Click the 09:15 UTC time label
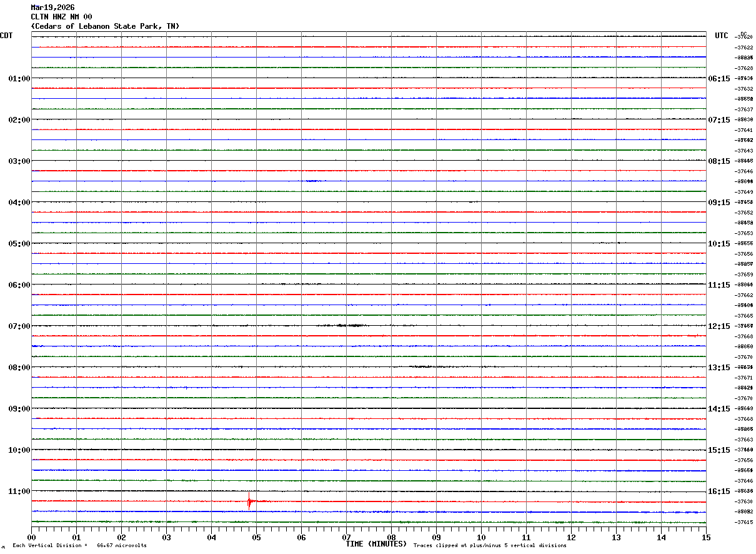 tap(719, 203)
